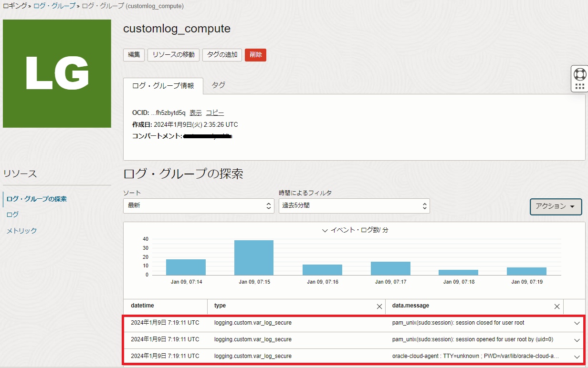Open メトリック in the resources sidebar

point(21,231)
